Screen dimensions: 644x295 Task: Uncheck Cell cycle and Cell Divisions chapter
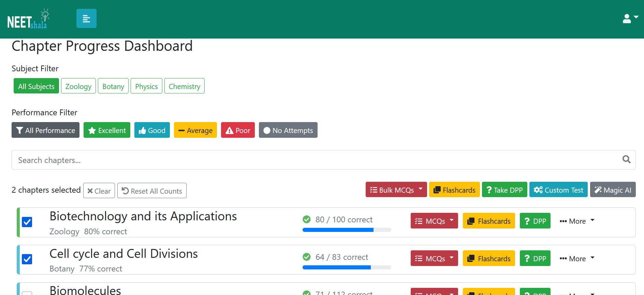click(27, 259)
